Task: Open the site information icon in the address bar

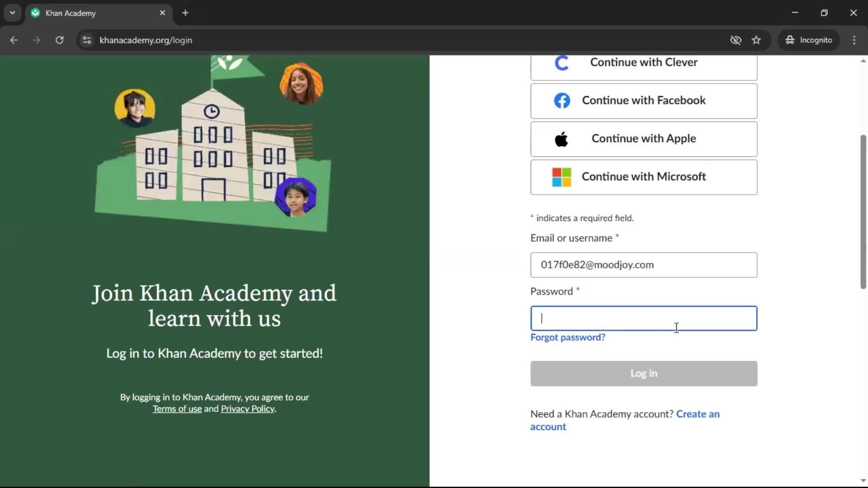Action: (87, 40)
